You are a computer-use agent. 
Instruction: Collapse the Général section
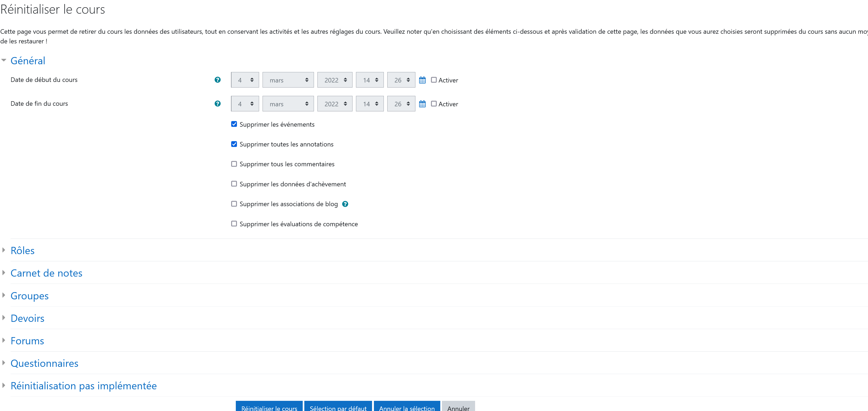28,61
